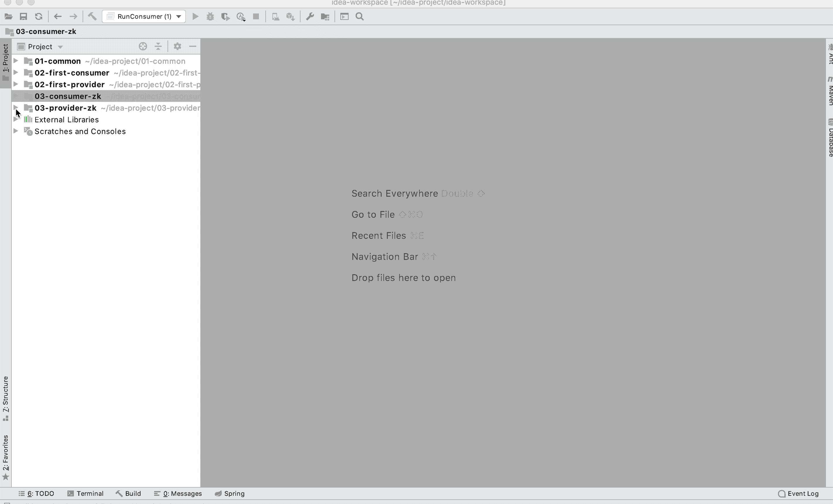This screenshot has width=833, height=504.
Task: Toggle the Collapse All icon in Project panel
Action: tap(158, 46)
